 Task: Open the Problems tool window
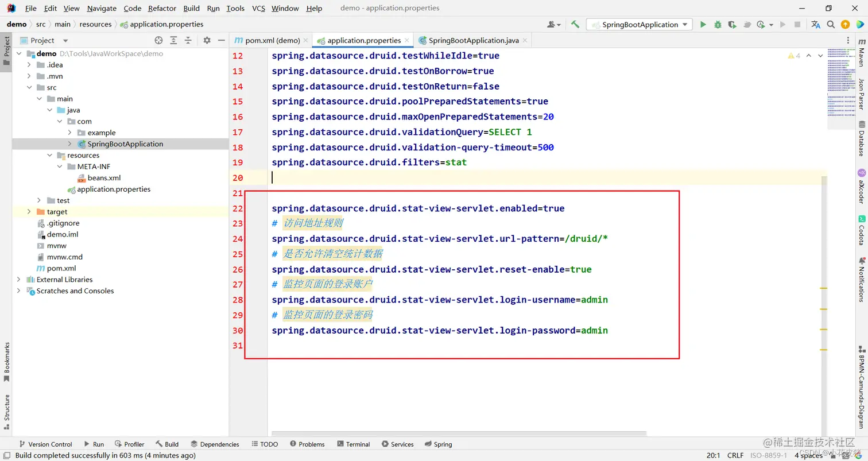coord(307,444)
